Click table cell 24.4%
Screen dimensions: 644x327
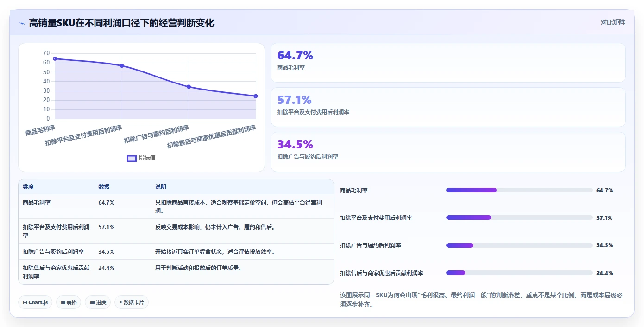pos(106,268)
